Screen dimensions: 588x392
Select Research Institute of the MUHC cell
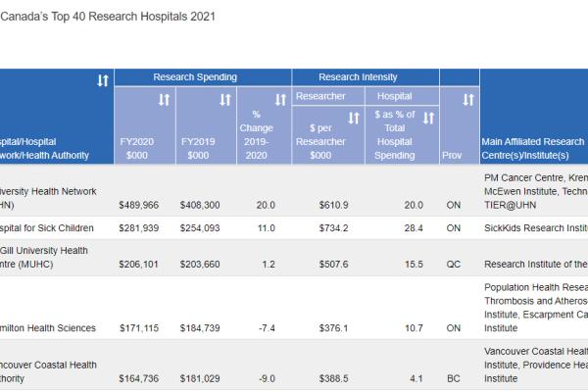[x=536, y=265]
